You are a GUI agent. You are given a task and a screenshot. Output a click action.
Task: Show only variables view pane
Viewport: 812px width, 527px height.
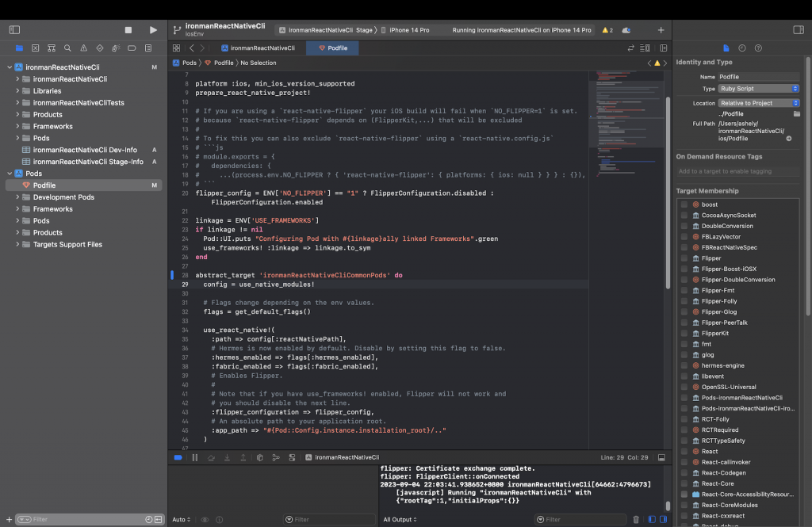coord(652,519)
